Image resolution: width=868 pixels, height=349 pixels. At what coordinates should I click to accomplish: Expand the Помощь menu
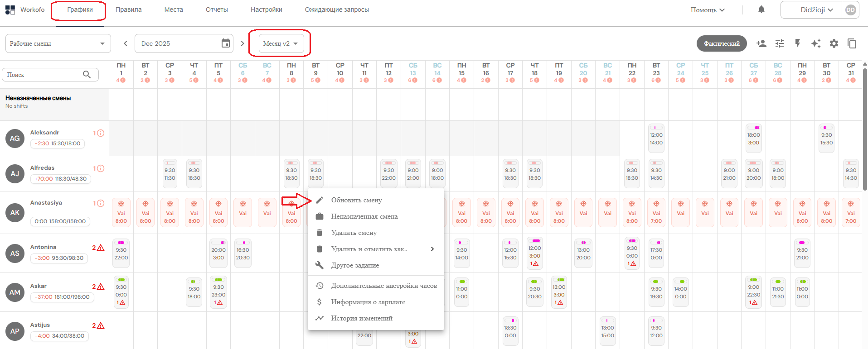tap(708, 10)
